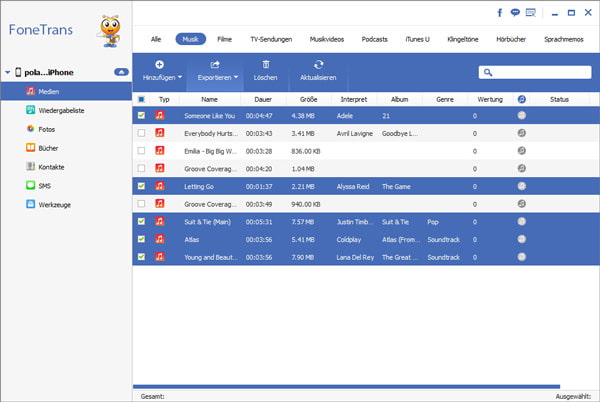Click the search magnifier icon
The width and height of the screenshot is (600, 402).
(488, 72)
